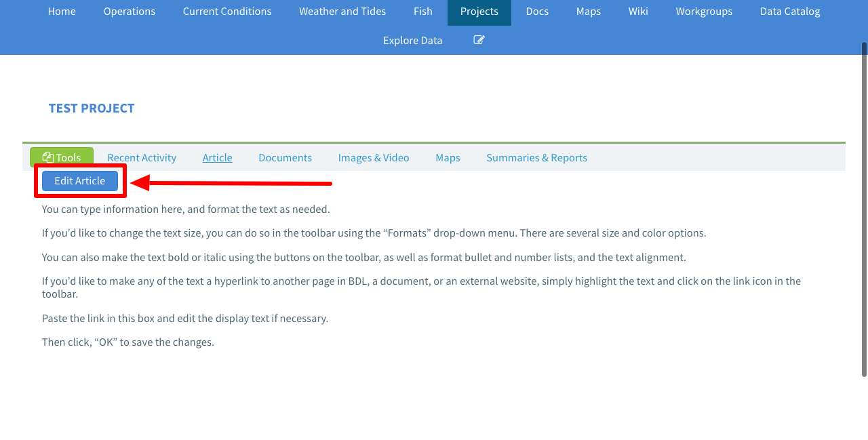
Task: Open the Maps tab under Test Project
Action: point(448,157)
